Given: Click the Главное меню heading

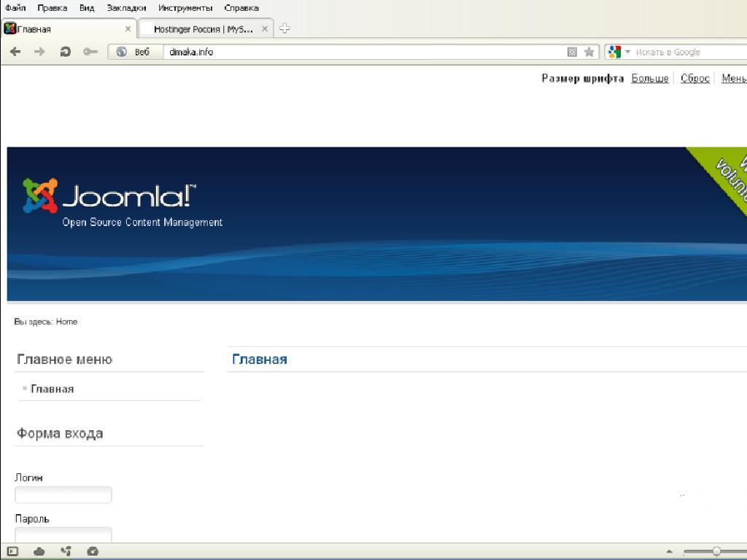Looking at the screenshot, I should click(64, 359).
